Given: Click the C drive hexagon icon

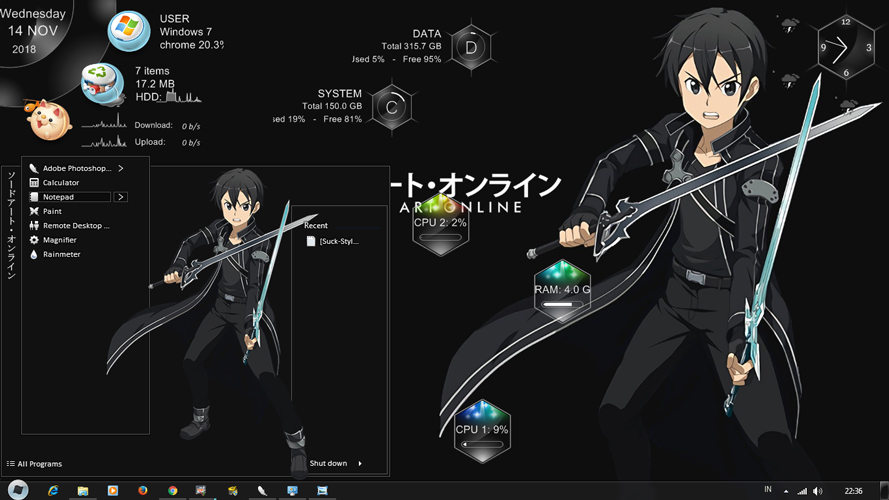Looking at the screenshot, I should [x=392, y=107].
